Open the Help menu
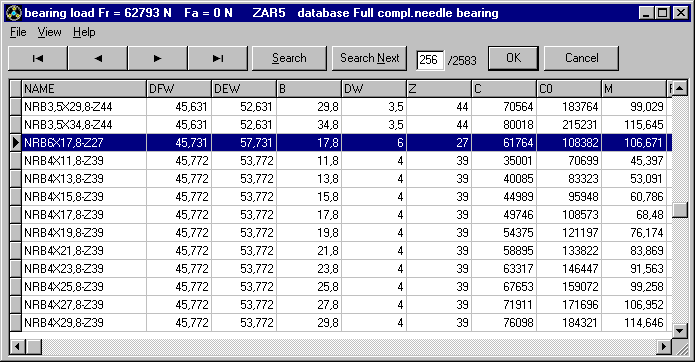Screen dimensions: 695x362 pyautogui.click(x=84, y=32)
